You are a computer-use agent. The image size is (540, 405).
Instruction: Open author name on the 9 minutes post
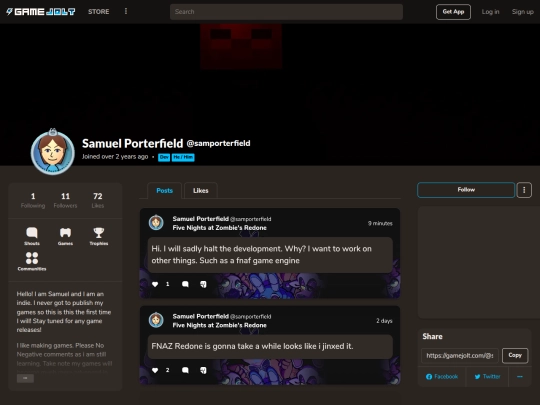[x=200, y=219]
